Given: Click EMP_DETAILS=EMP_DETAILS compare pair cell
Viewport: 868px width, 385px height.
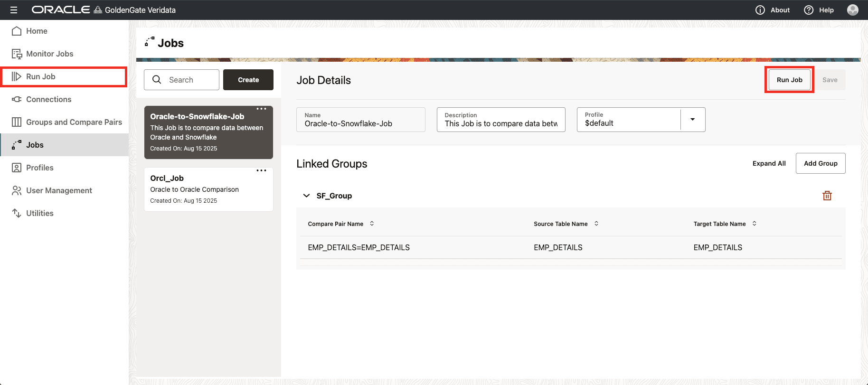Looking at the screenshot, I should pyautogui.click(x=359, y=247).
